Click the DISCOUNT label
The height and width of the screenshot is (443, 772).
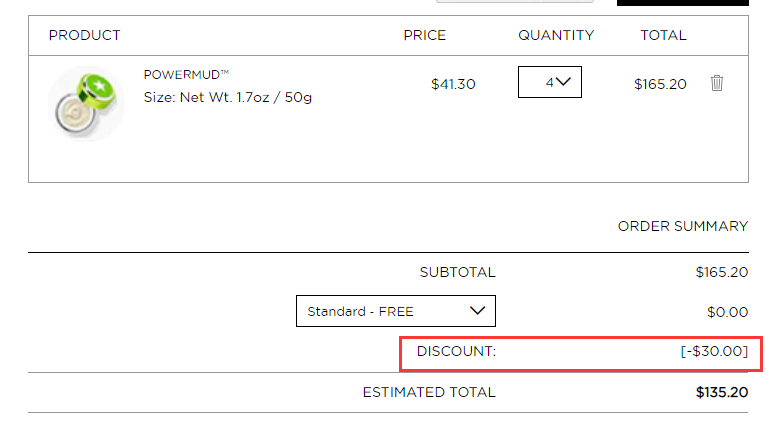coord(456,351)
